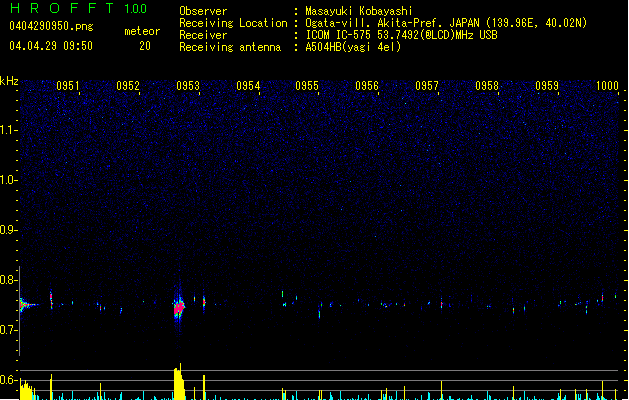Click the 0952 time marker
629x400 pixels.
click(x=128, y=85)
